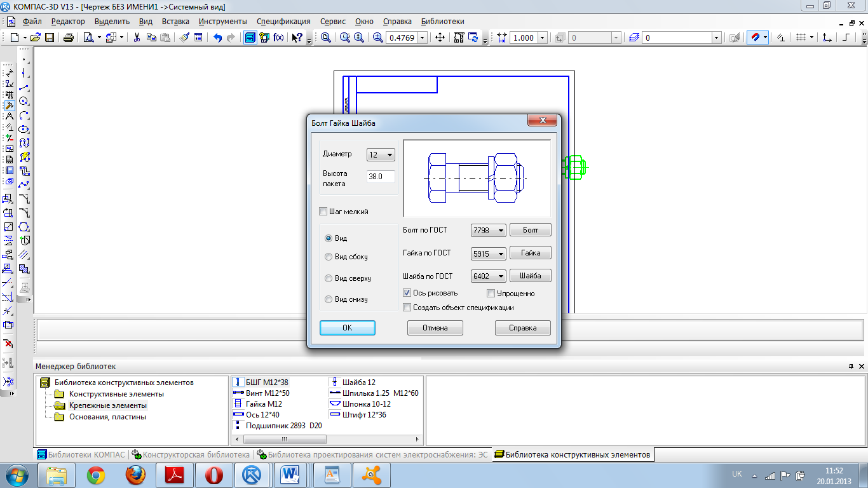Open the Инструменты menu
The width and height of the screenshot is (868, 488).
[222, 21]
